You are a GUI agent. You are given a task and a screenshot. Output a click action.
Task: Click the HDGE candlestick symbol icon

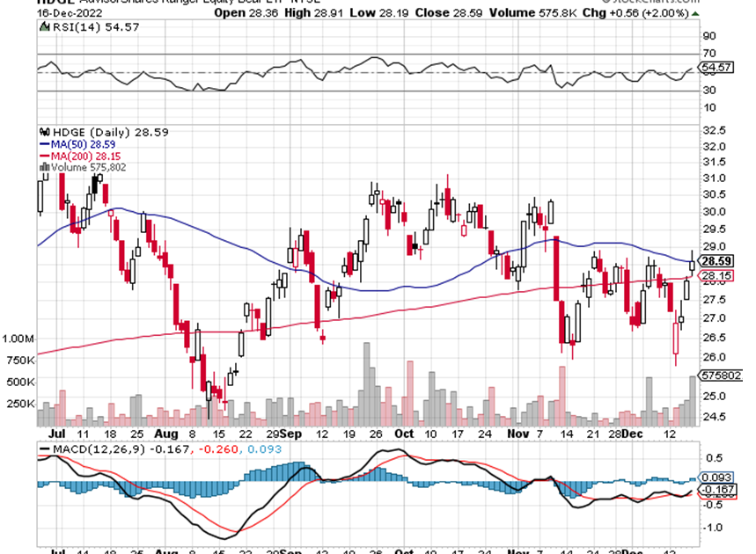pos(45,132)
